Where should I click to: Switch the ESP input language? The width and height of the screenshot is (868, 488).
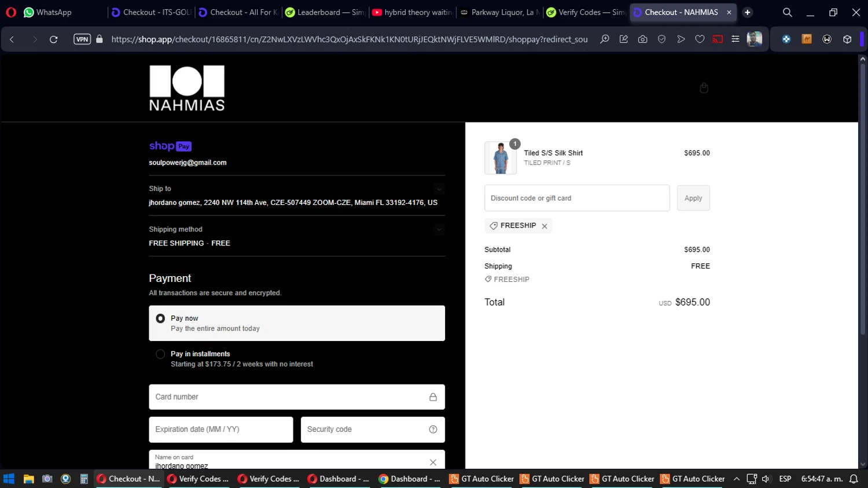[785, 479]
